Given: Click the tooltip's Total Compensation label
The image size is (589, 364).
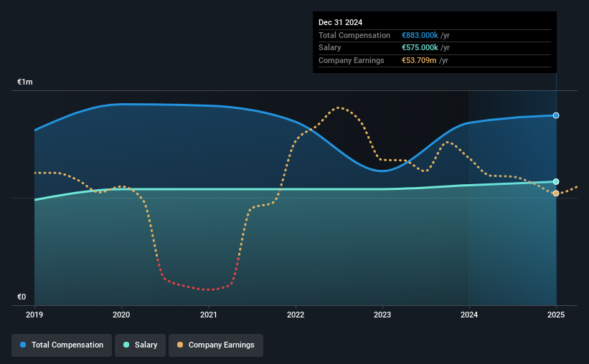Looking at the screenshot, I should tap(354, 35).
